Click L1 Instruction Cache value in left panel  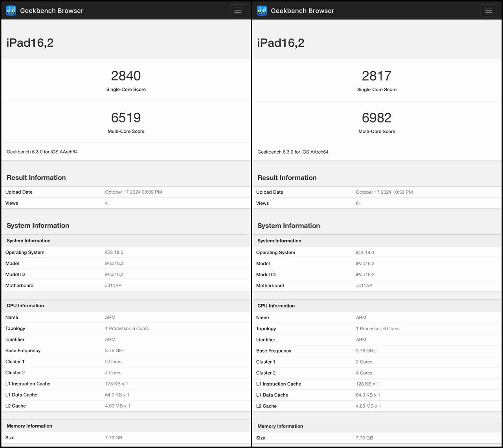point(116,384)
